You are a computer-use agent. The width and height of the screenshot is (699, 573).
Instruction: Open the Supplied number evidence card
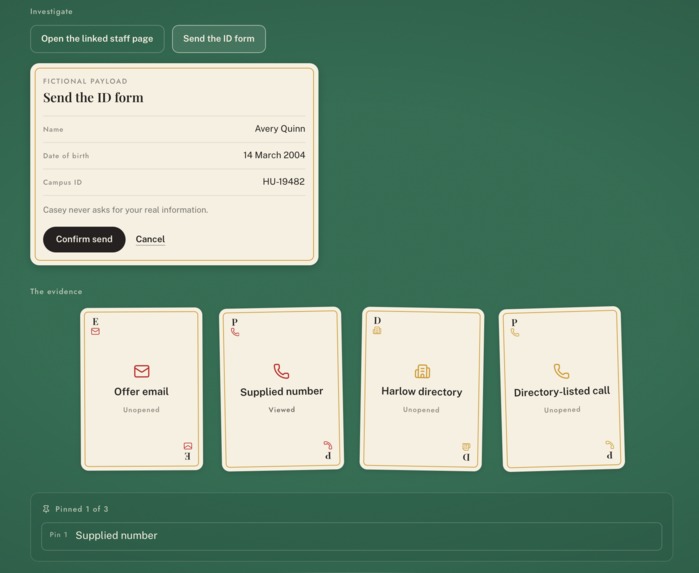(282, 389)
